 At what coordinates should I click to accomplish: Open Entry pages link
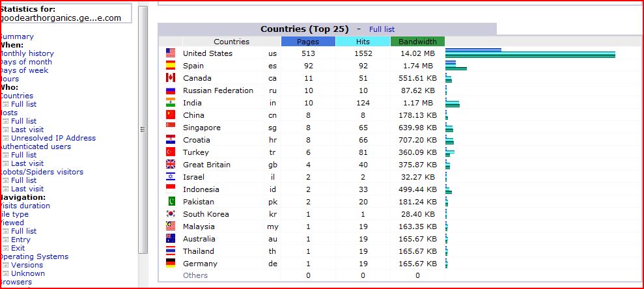tap(21, 240)
